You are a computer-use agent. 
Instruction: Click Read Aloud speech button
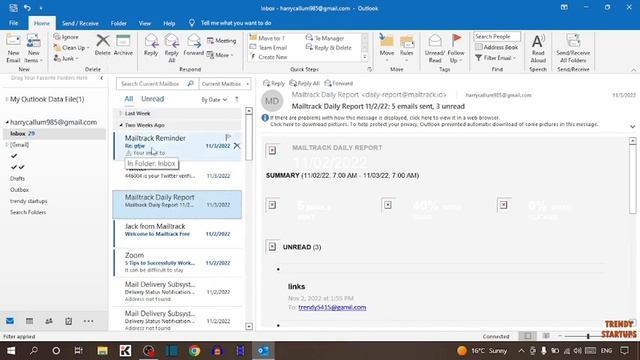pos(538,48)
